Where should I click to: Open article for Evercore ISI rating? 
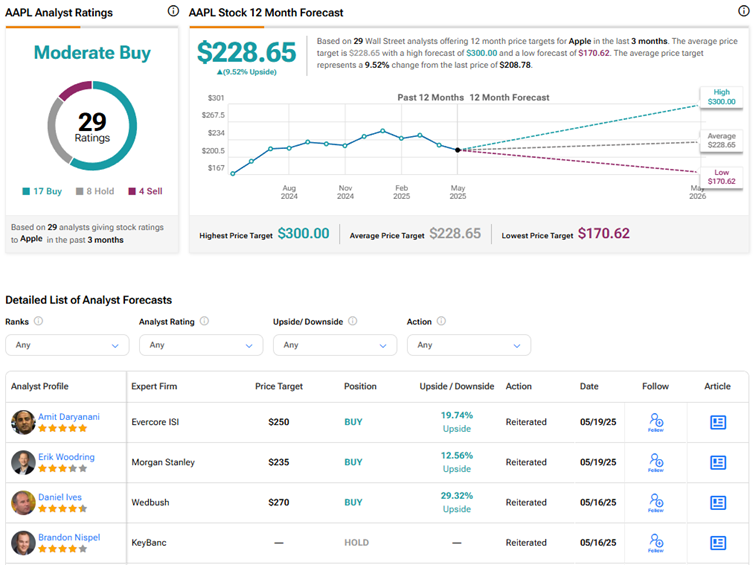(x=718, y=422)
